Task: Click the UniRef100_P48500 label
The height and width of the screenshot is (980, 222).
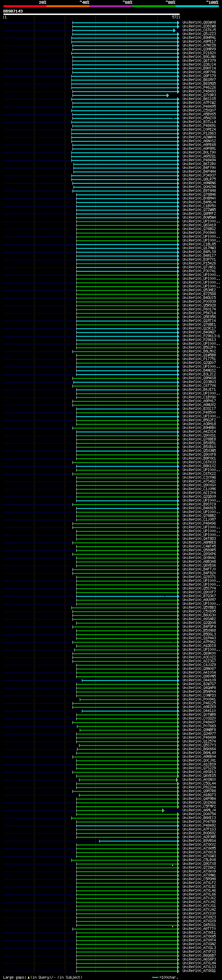Action: pyautogui.click(x=199, y=412)
